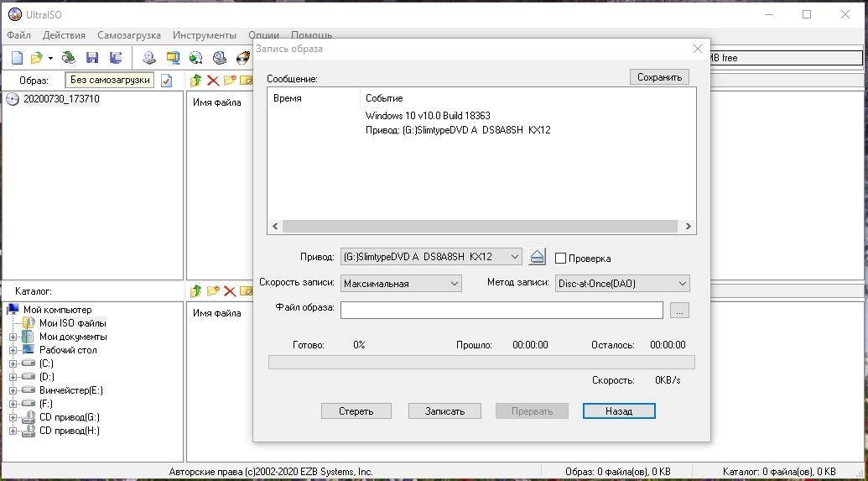The width and height of the screenshot is (868, 481).
Task: Click the Reopen/extract green arrow toolbar icon
Action: 68,58
